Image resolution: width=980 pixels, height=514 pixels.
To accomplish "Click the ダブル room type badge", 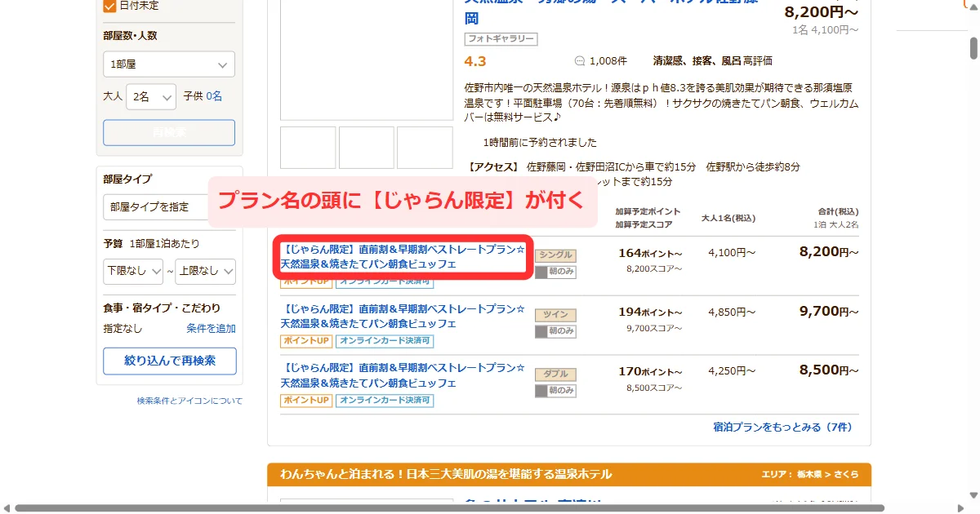I will (x=555, y=374).
